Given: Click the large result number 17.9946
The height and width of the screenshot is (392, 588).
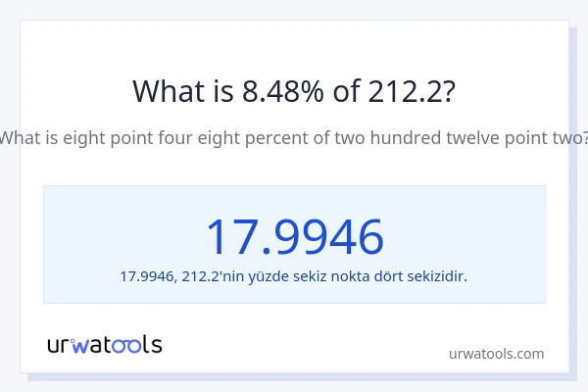Looking at the screenshot, I should click(x=294, y=236).
